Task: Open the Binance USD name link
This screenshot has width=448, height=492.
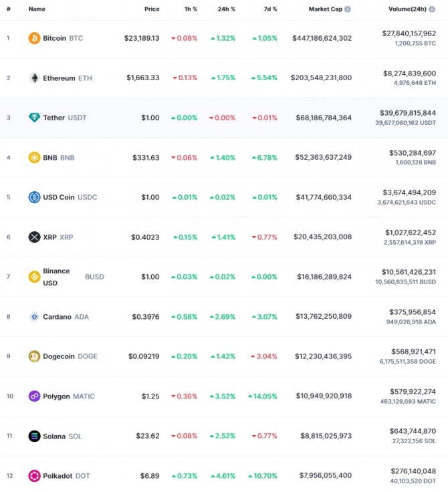Action: [x=56, y=277]
